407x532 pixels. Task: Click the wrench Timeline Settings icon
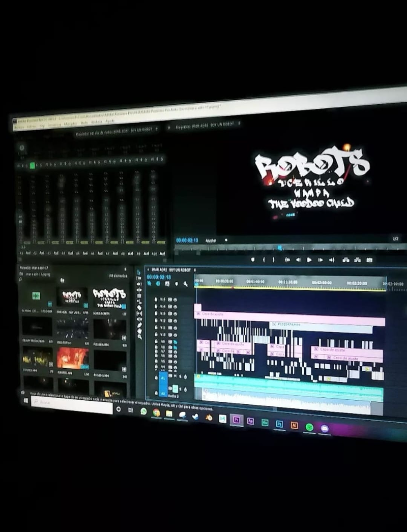pos(185,284)
